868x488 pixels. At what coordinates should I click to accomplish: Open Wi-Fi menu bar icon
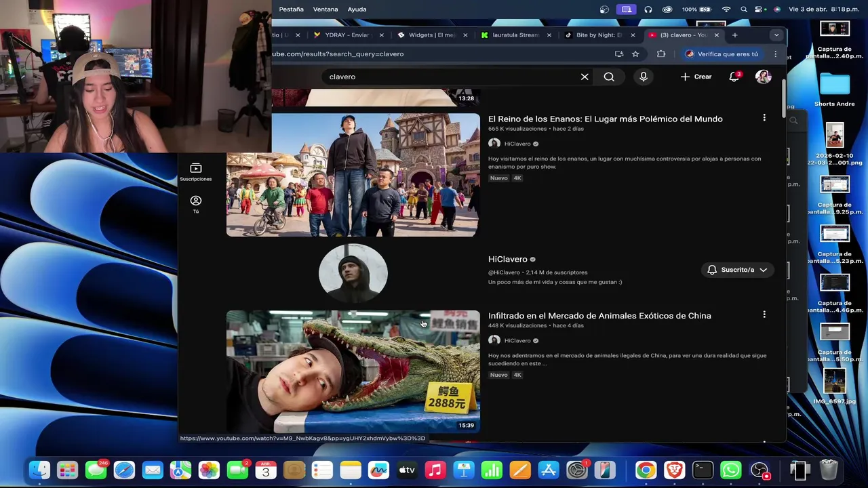tap(726, 9)
